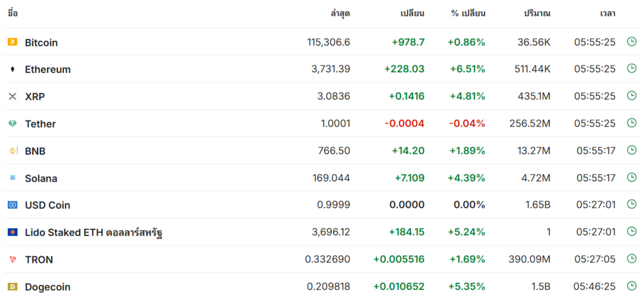
Task: Sort by the ชื่อ column header
Action: tap(13, 14)
